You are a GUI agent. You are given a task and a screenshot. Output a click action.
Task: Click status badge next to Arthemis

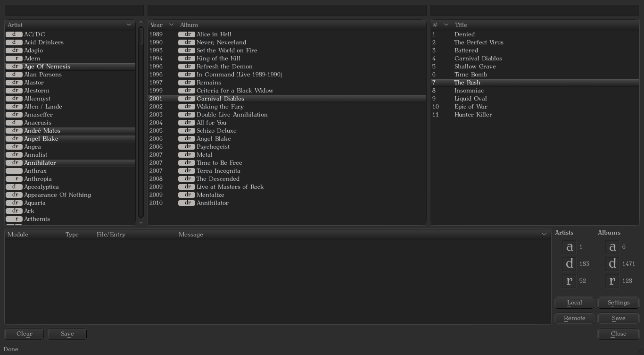pos(14,219)
